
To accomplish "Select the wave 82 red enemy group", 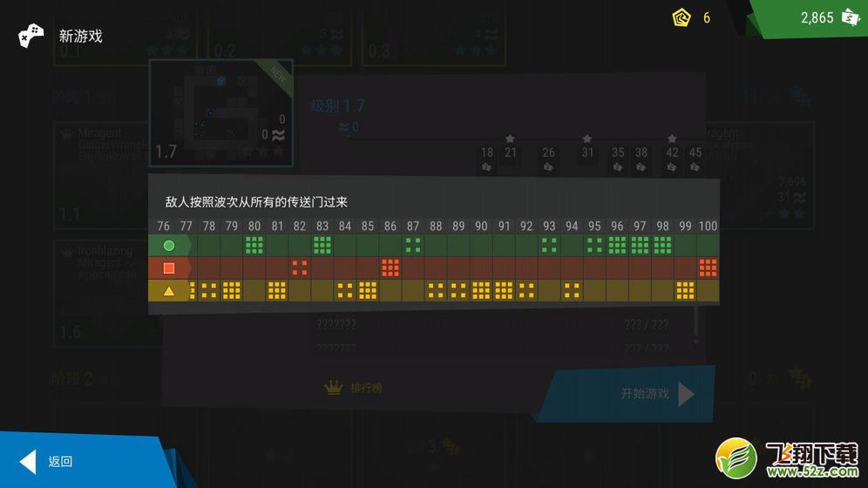I will pyautogui.click(x=300, y=268).
